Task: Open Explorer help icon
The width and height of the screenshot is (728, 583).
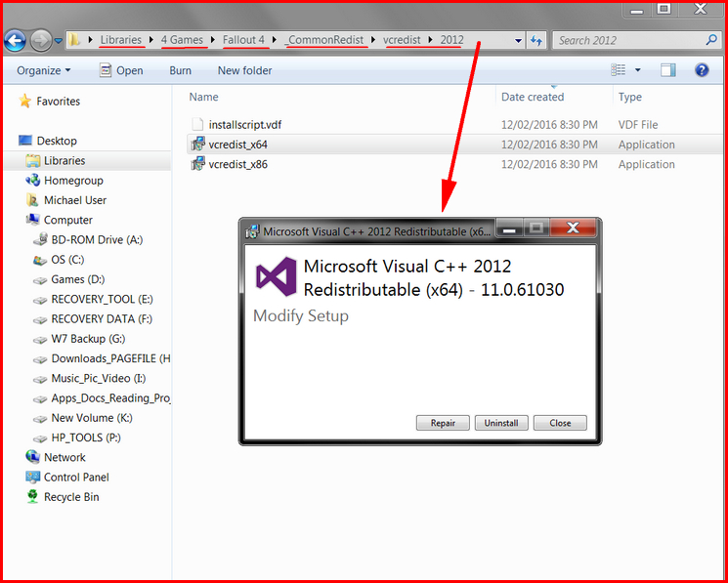Action: pos(702,70)
